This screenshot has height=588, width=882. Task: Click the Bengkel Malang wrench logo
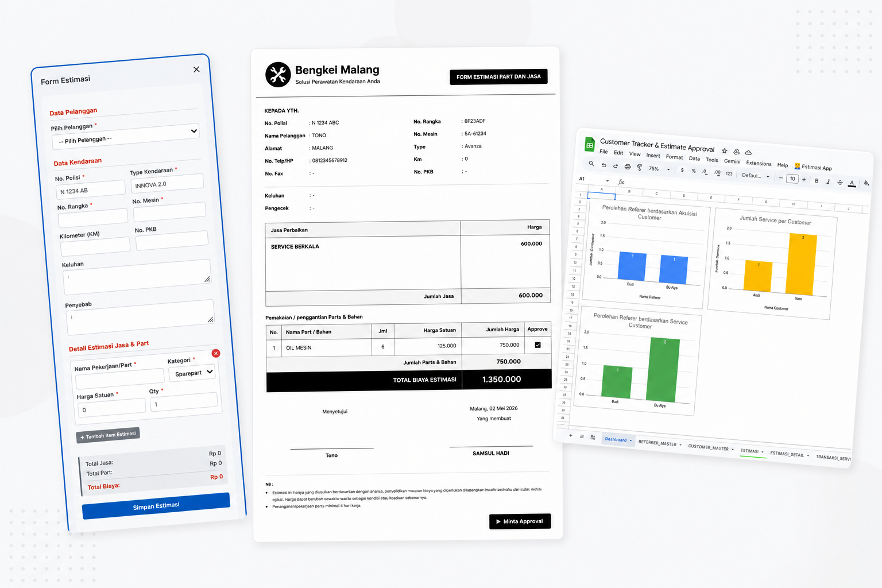point(278,75)
